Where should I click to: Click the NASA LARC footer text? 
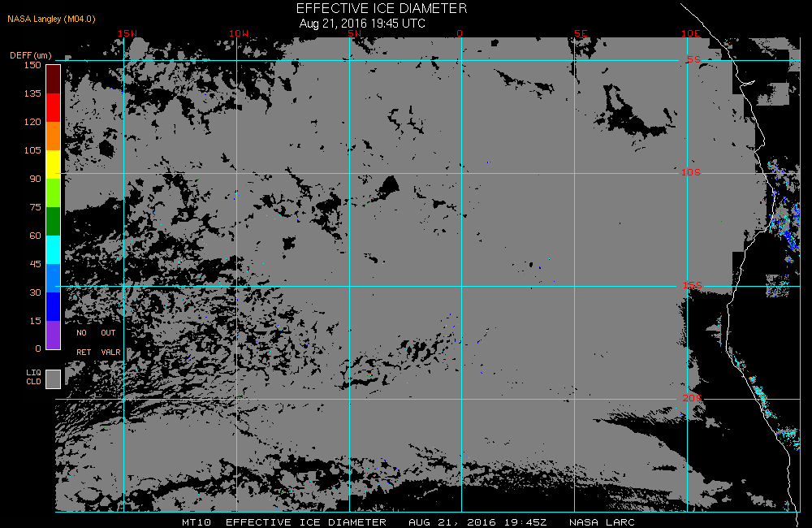tap(602, 522)
